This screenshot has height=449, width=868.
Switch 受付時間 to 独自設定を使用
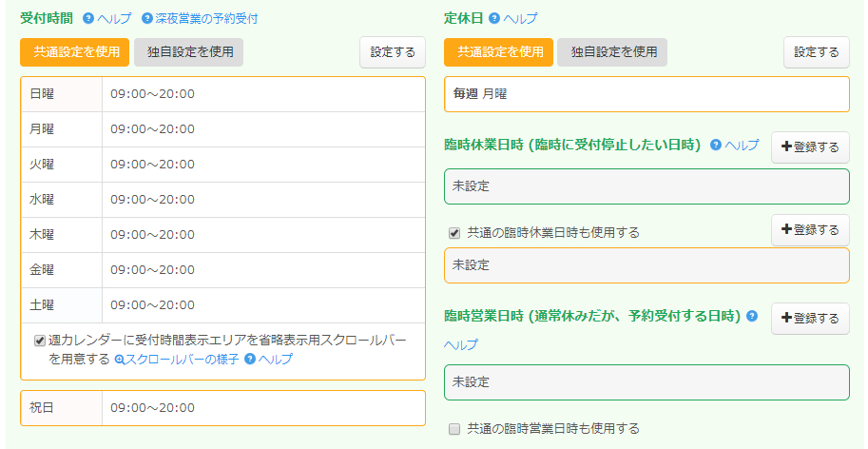tap(188, 52)
